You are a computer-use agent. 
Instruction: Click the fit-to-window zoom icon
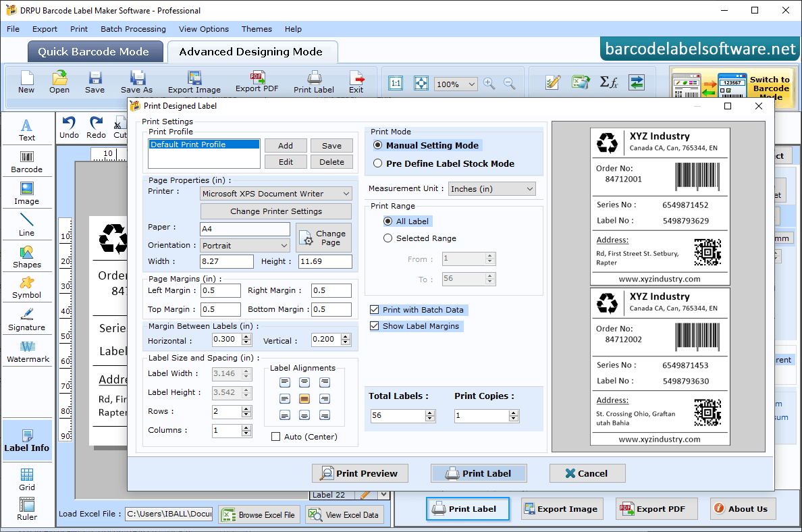click(x=421, y=83)
